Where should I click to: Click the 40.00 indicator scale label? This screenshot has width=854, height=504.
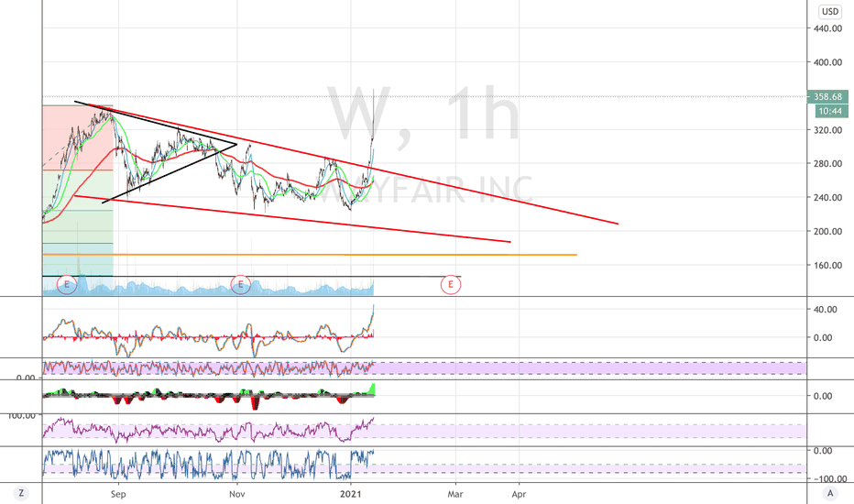(x=825, y=309)
